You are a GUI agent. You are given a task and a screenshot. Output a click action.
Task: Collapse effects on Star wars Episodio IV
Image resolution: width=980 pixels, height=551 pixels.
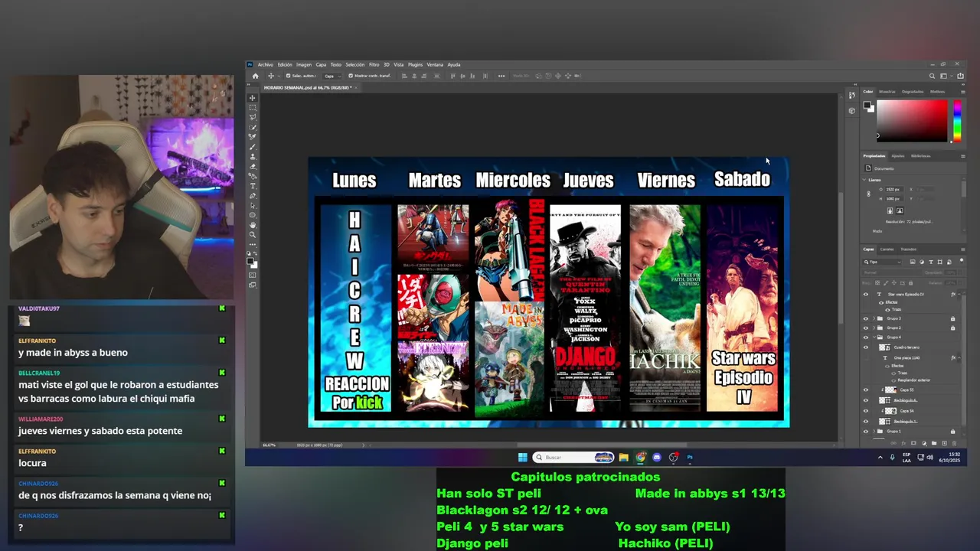pyautogui.click(x=959, y=294)
